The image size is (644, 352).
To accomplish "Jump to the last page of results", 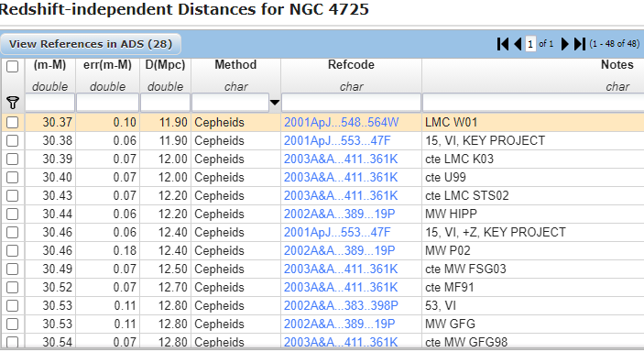I will point(580,44).
